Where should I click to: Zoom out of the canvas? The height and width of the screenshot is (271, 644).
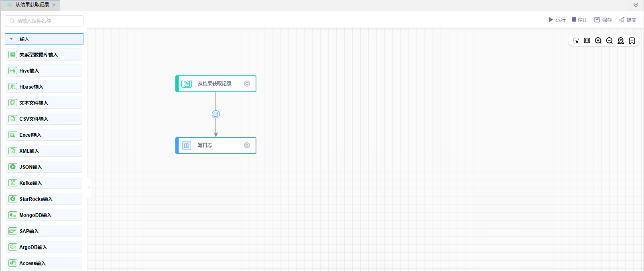[x=609, y=40]
